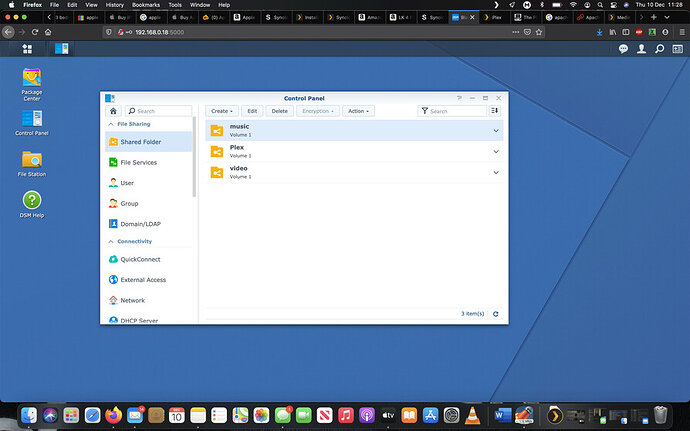
Task: Open Microsoft Word from the Dock
Action: (502, 415)
